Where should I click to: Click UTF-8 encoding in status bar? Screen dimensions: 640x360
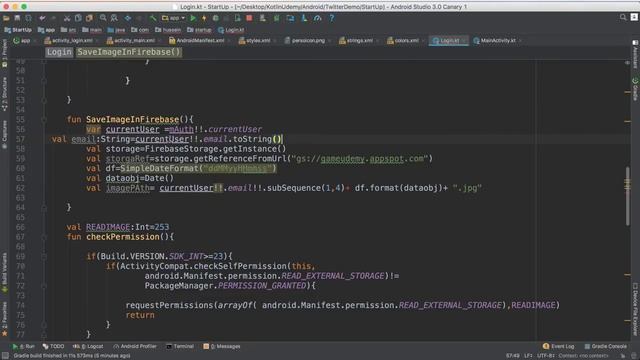[x=546, y=356]
